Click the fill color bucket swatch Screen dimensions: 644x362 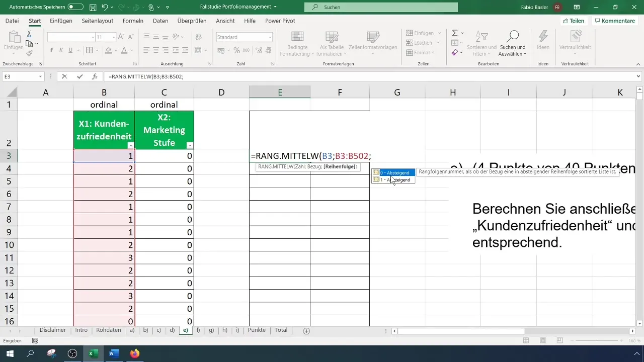tap(108, 50)
